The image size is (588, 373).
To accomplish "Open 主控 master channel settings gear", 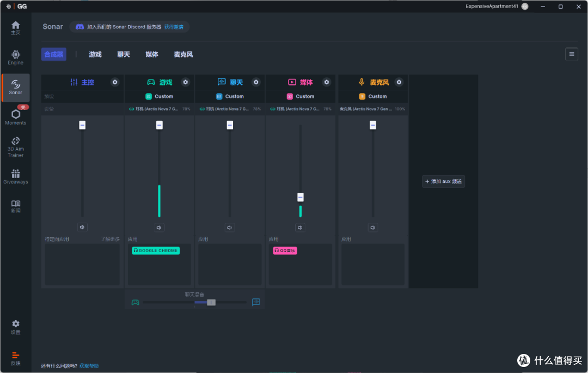I will 115,82.
